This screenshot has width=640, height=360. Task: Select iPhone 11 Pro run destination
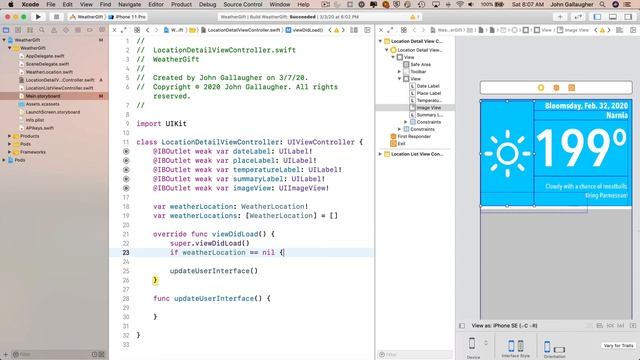[x=127, y=17]
